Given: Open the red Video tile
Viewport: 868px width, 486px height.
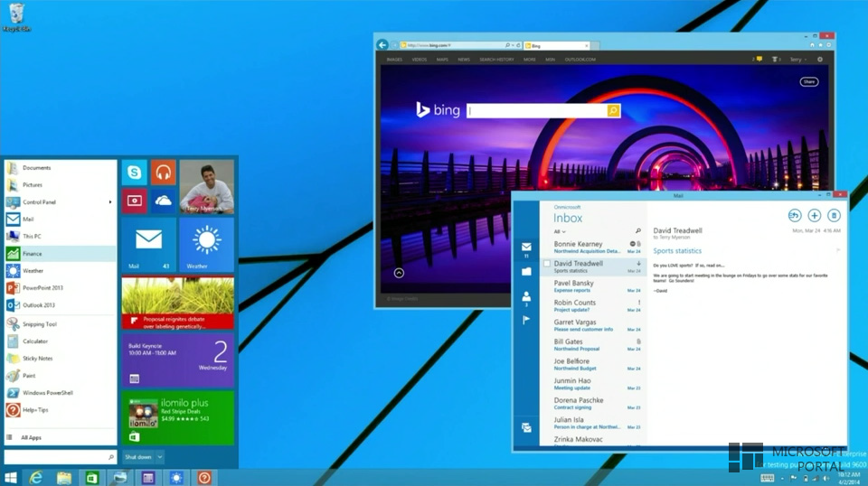Looking at the screenshot, I should (135, 201).
